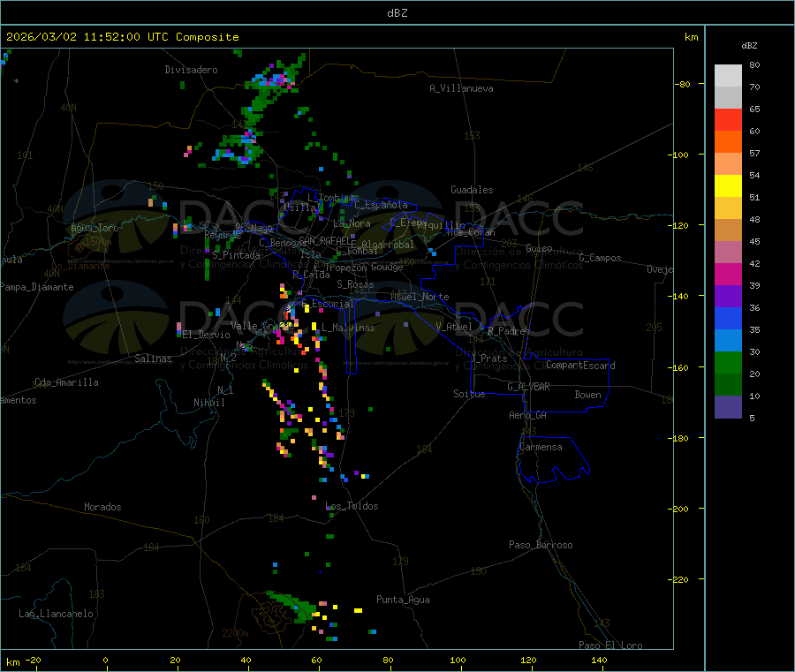The height and width of the screenshot is (672, 795).
Task: Select the Los_Toldos label
Action: pos(352,506)
